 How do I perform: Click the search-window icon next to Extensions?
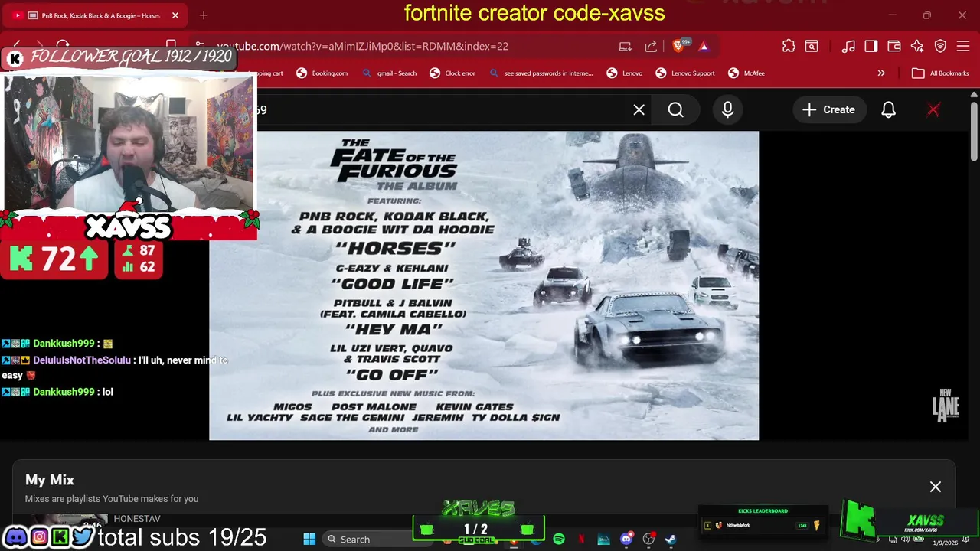click(812, 46)
